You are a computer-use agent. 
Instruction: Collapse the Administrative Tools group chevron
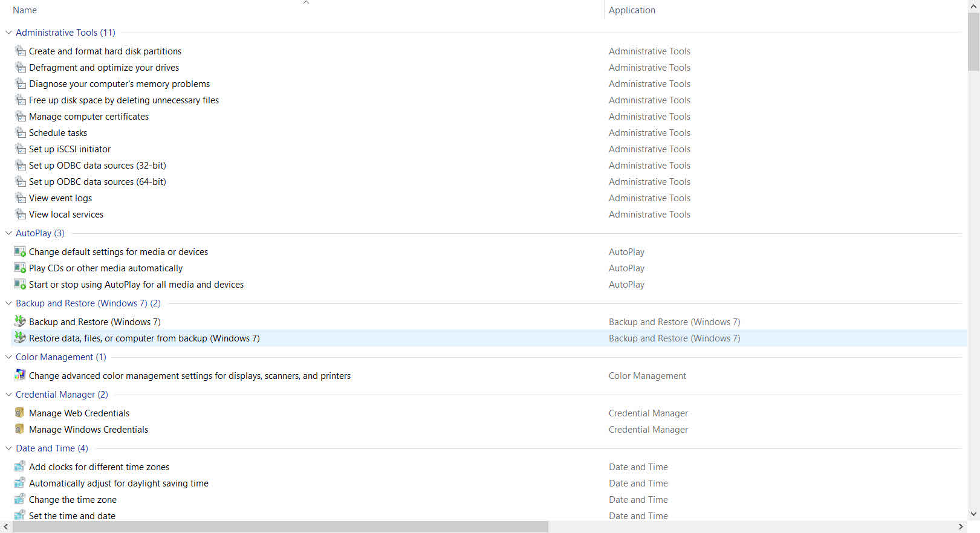tap(8, 33)
